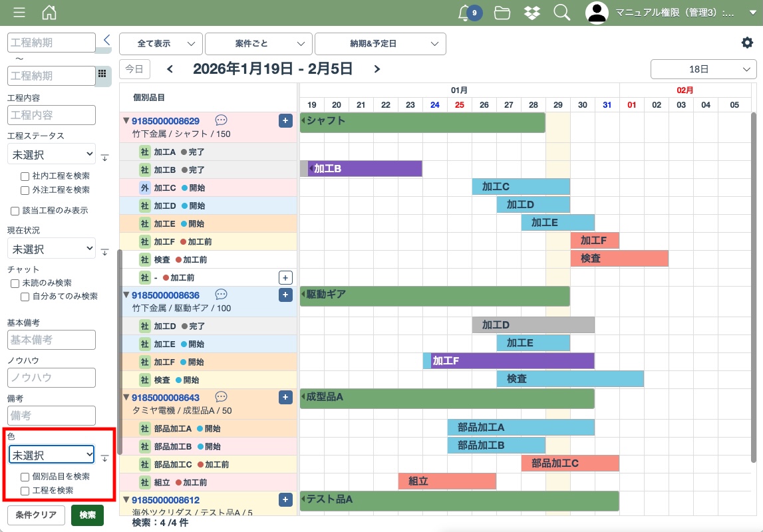Open the hamburger menu icon
763x532 pixels.
(19, 13)
